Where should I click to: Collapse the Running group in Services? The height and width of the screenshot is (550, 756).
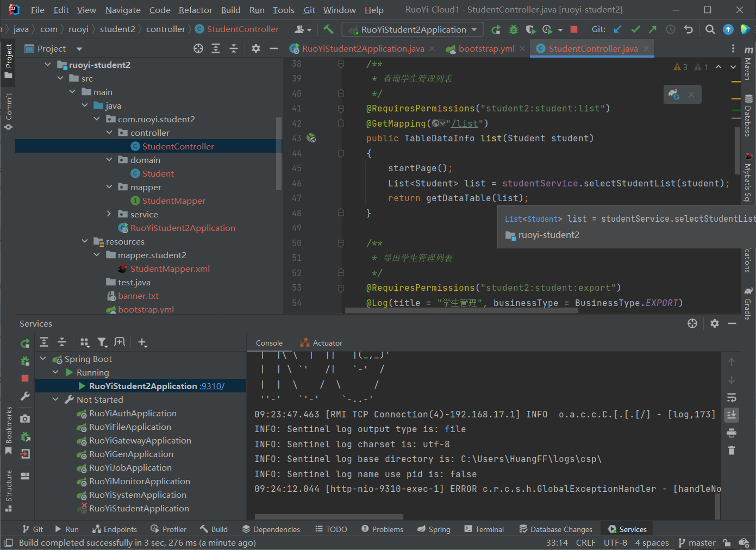55,372
